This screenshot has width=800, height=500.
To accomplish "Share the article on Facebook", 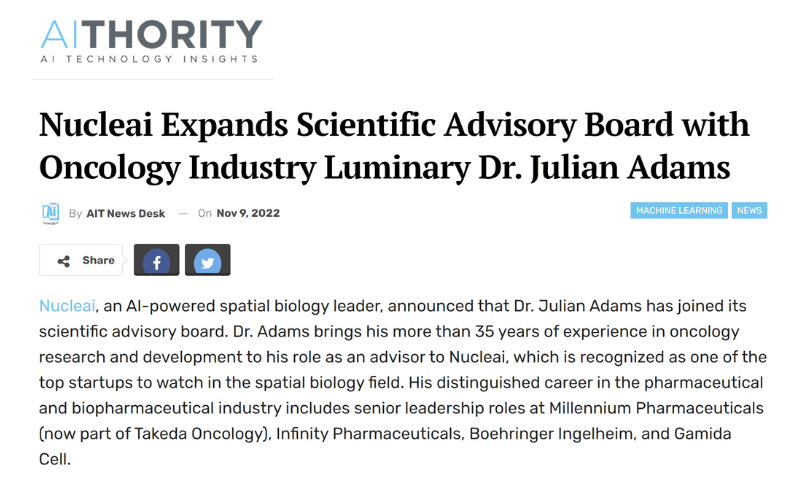I will (x=157, y=260).
